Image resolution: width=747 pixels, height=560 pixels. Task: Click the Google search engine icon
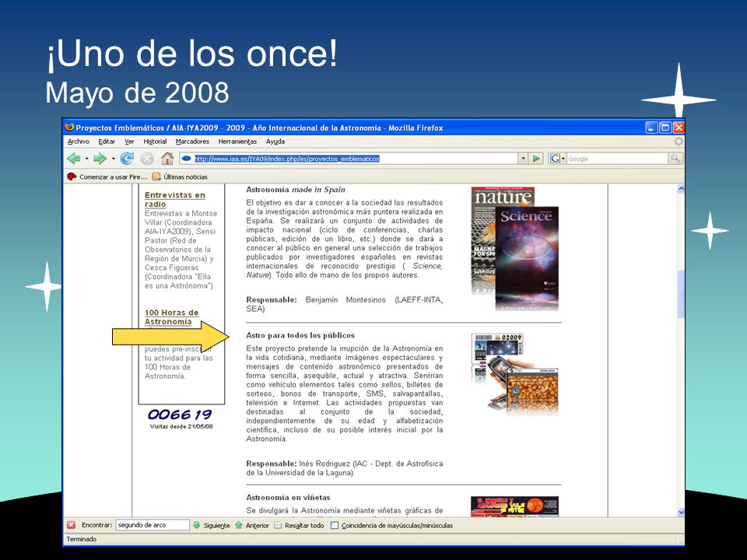point(555,159)
